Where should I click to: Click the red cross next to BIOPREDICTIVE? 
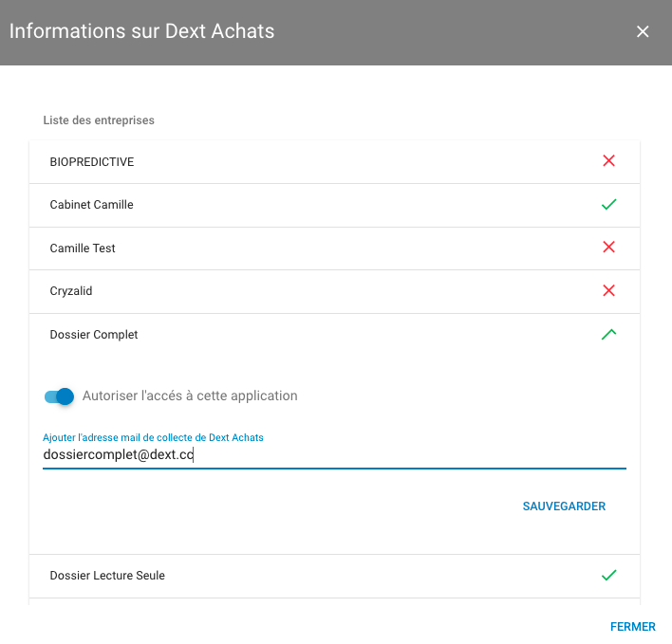pyautogui.click(x=608, y=161)
